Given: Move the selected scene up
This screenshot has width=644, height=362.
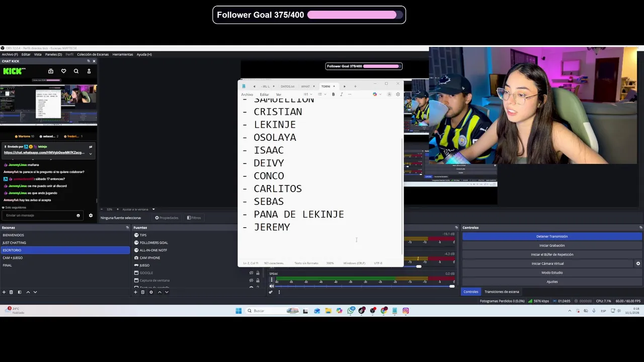Looking at the screenshot, I should point(28,292).
